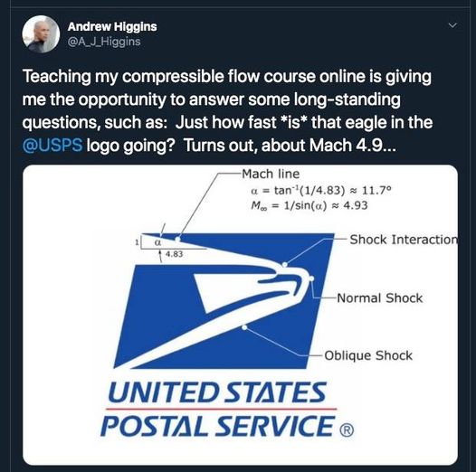This screenshot has height=472, width=476.
Task: Click the Mach number equation M∞ ≈ 4.93
Action: tap(309, 205)
